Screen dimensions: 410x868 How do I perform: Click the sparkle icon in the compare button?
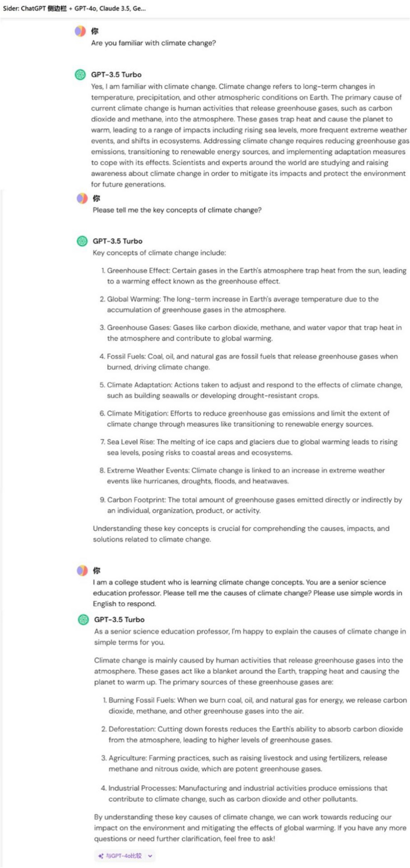(x=101, y=856)
